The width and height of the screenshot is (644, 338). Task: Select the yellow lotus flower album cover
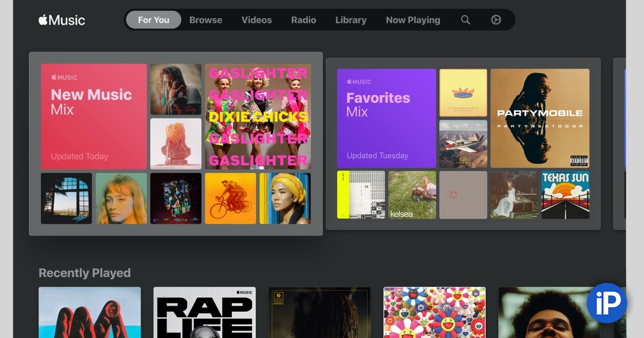[463, 93]
